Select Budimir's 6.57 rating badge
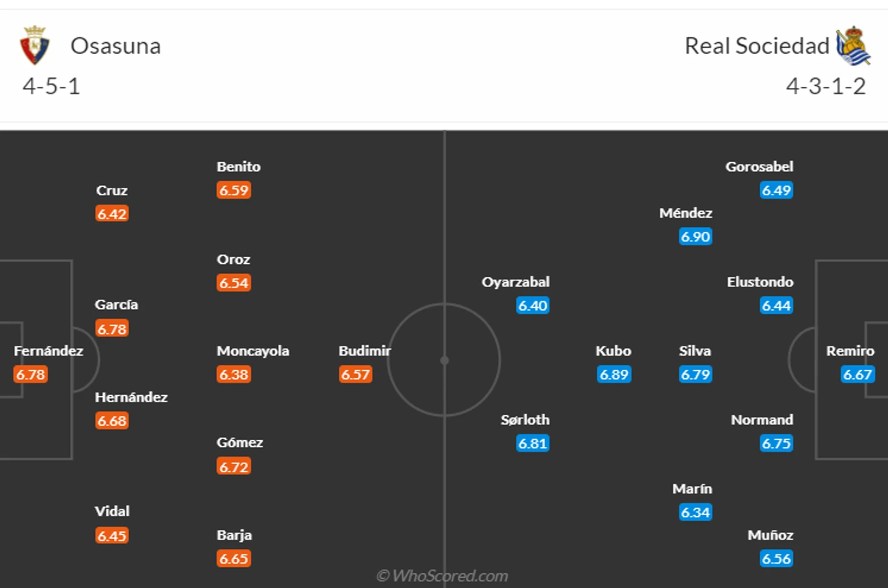Screen dimensions: 888x588 (x=355, y=374)
